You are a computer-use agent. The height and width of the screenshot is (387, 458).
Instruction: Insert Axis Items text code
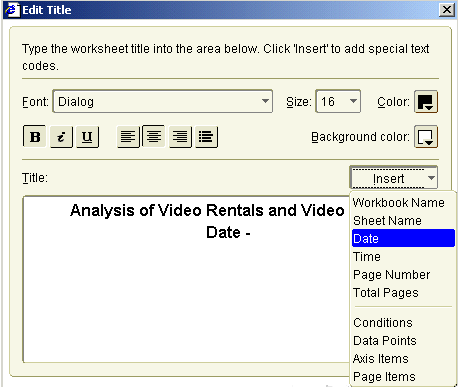tap(403, 359)
